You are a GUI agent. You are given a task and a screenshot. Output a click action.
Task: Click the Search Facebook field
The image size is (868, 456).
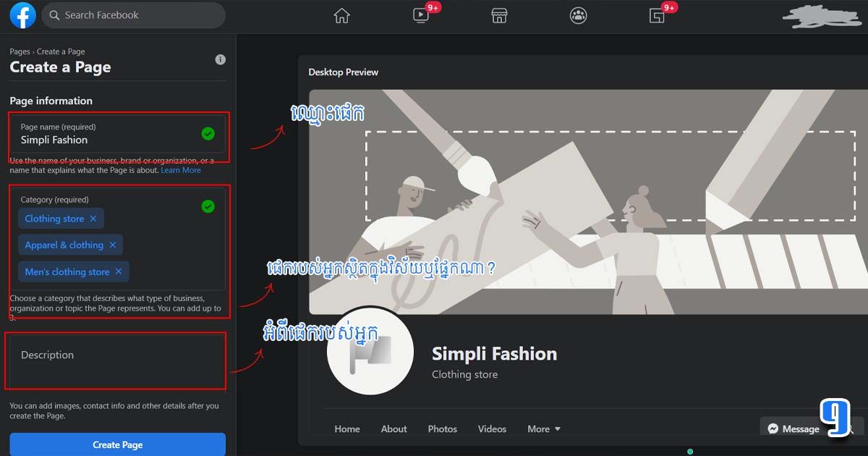coord(133,15)
